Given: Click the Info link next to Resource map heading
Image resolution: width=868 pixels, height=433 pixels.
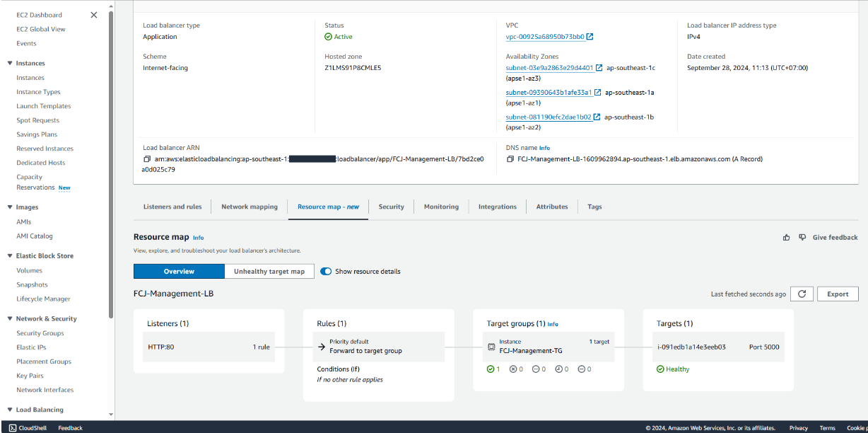Looking at the screenshot, I should (x=198, y=238).
